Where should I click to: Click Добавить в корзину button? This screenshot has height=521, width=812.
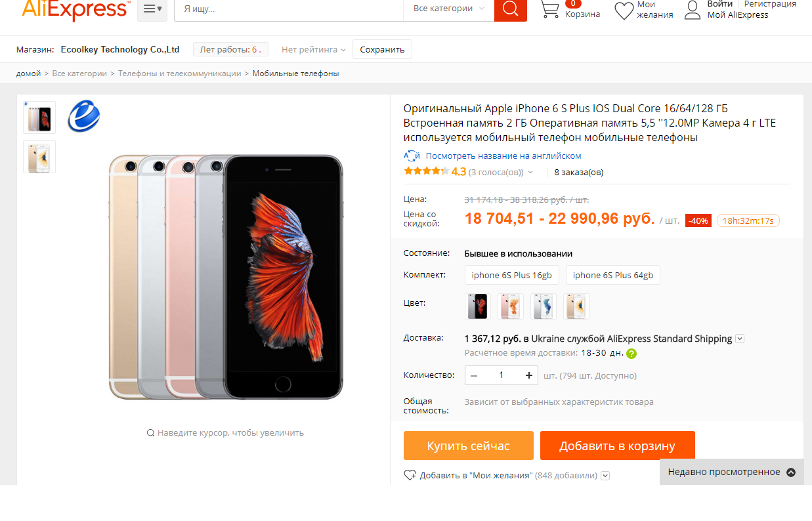(x=617, y=446)
